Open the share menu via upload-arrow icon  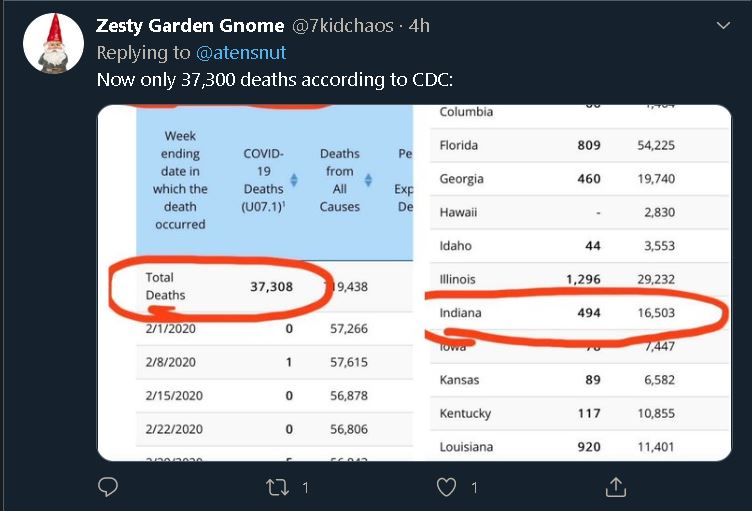coord(616,487)
